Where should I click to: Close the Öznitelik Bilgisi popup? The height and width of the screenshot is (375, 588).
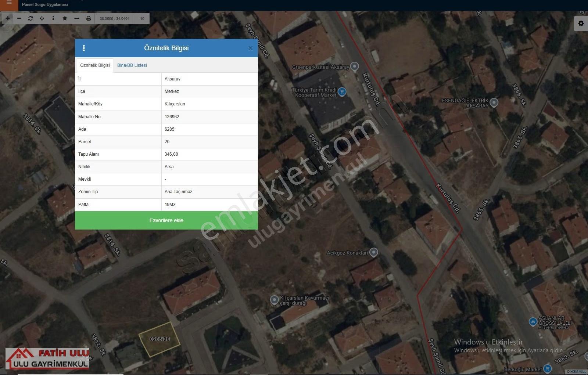[251, 48]
